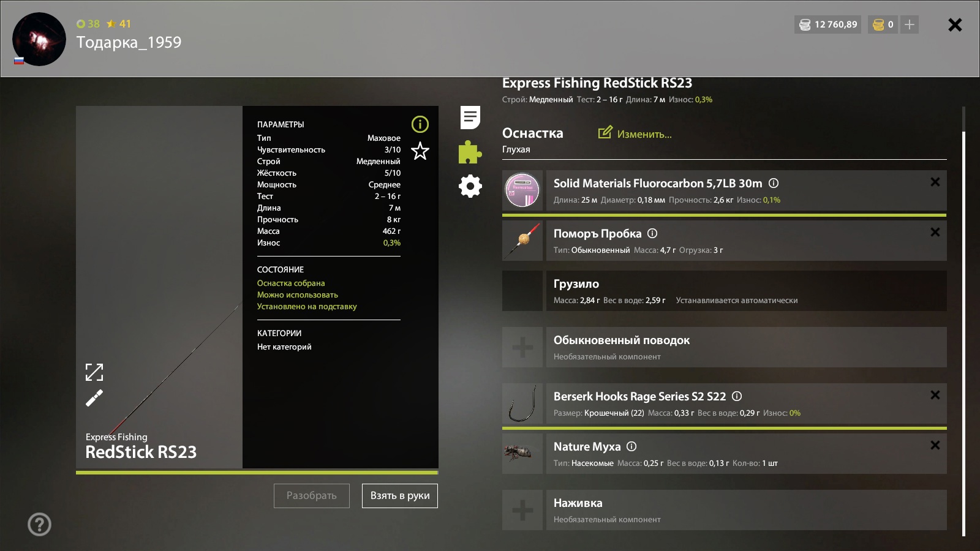Open the rig puzzle piece tab
Image resolution: width=980 pixels, height=551 pixels.
[470, 152]
